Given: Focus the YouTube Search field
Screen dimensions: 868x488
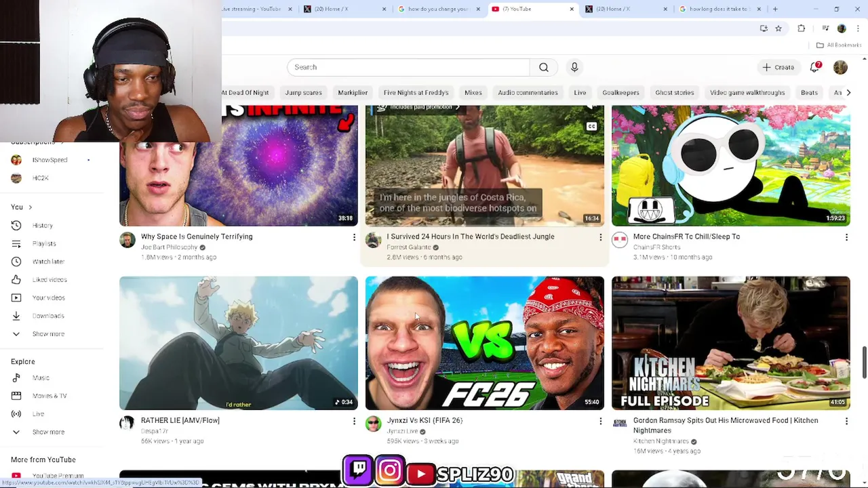Looking at the screenshot, I should click(x=408, y=67).
